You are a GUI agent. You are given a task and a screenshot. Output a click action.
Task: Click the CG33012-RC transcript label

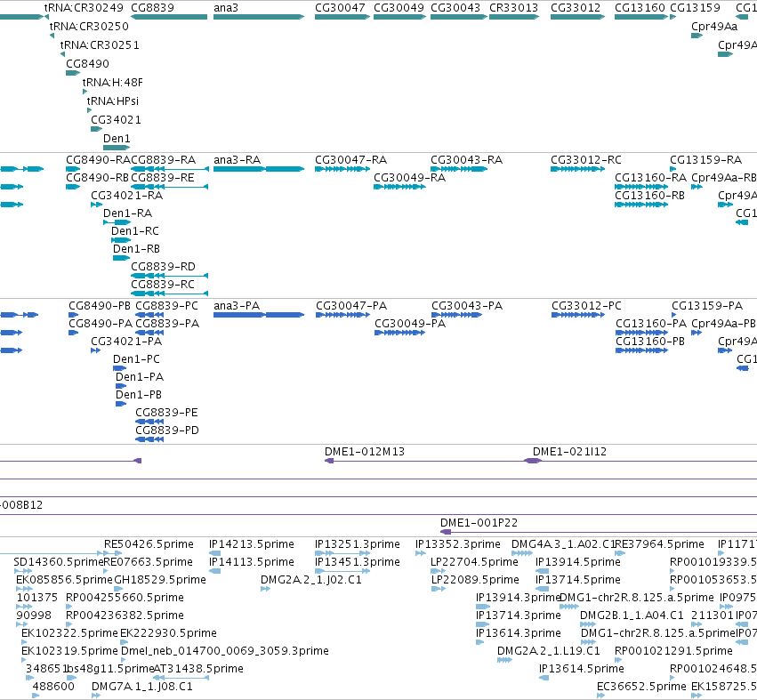pyautogui.click(x=586, y=160)
